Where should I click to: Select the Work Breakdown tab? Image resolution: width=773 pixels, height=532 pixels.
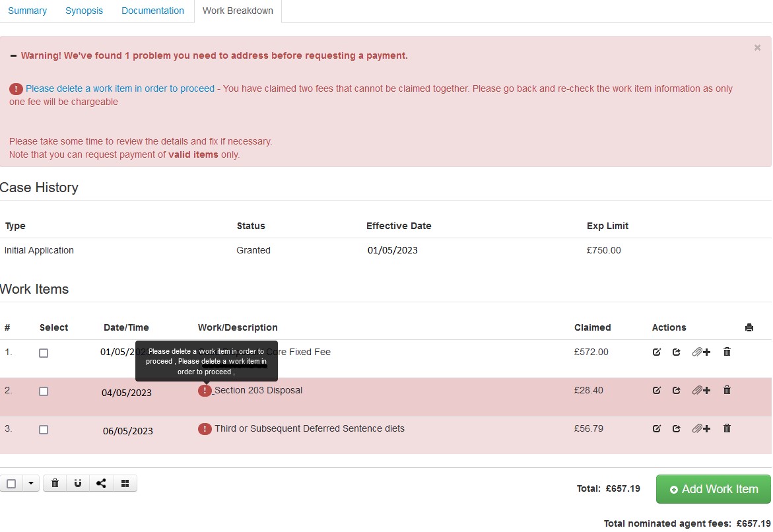tap(238, 11)
